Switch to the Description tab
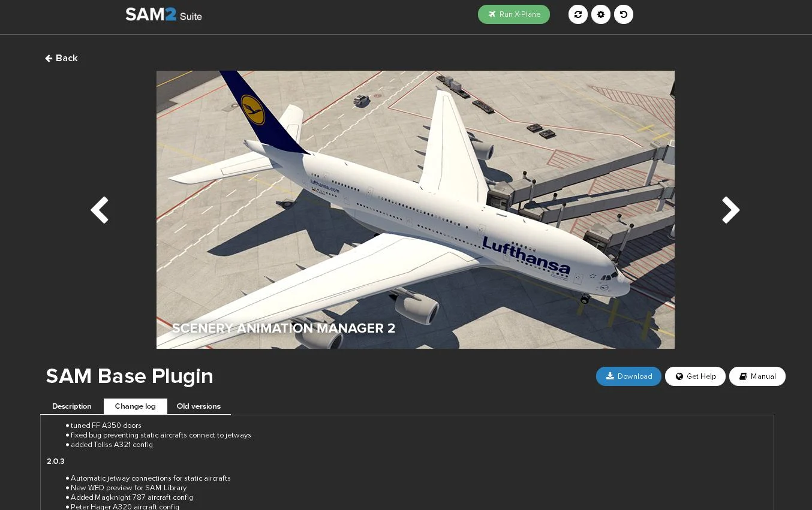Viewport: 812px width, 510px height. click(x=72, y=406)
